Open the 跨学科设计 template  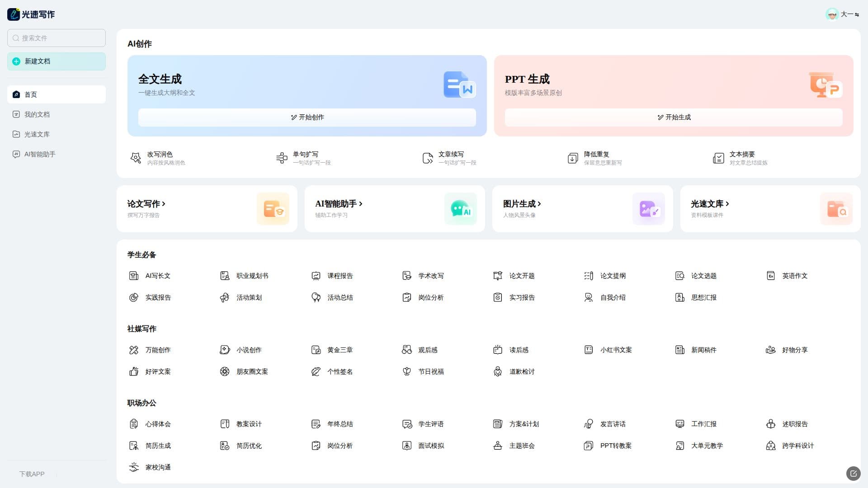coord(790,446)
